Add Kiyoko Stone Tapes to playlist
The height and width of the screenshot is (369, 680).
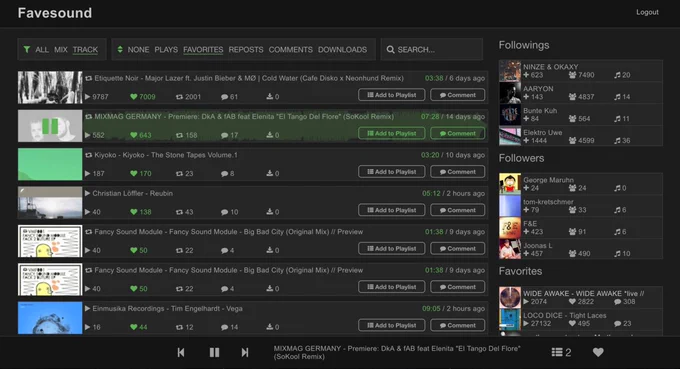point(392,172)
